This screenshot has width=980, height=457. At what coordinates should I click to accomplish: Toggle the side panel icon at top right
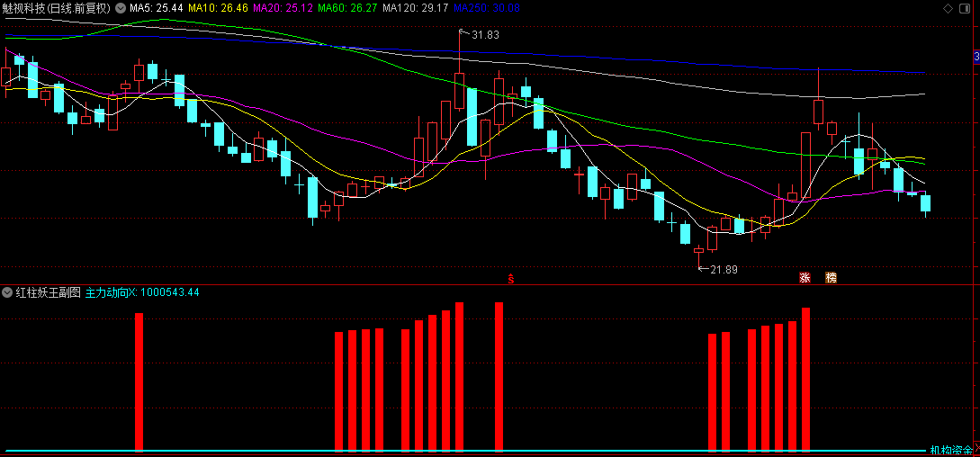[x=965, y=8]
